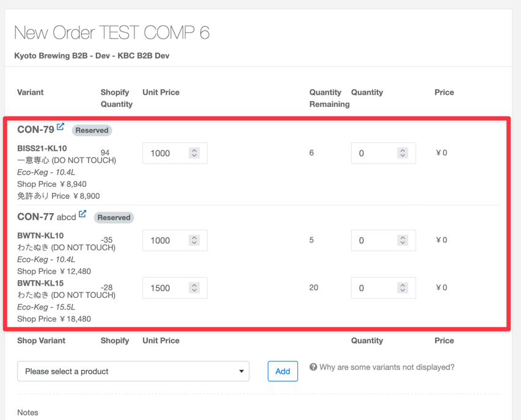Click the Add button

(283, 371)
